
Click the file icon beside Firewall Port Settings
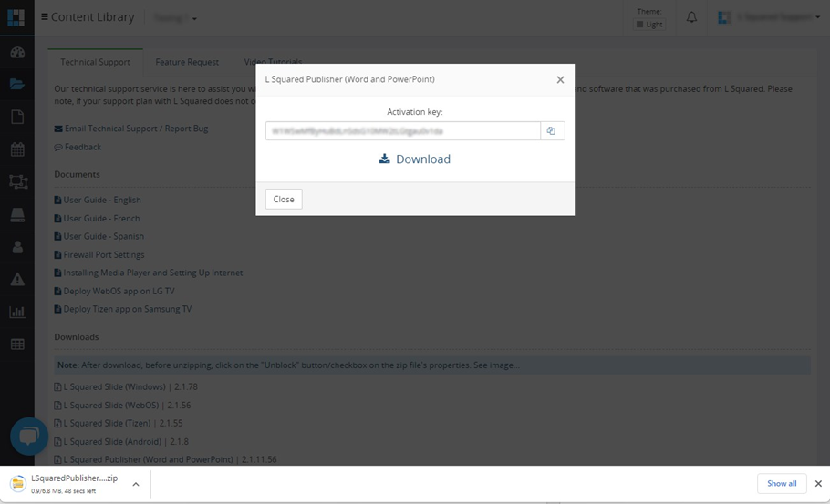click(x=57, y=255)
